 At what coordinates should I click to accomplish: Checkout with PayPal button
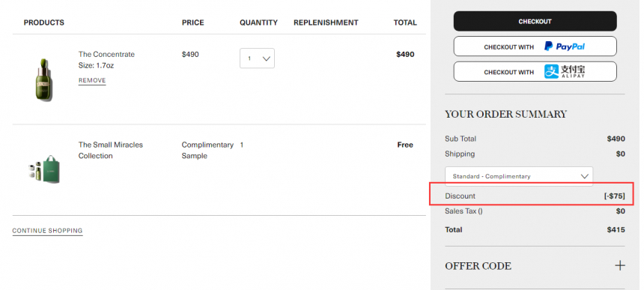[535, 46]
